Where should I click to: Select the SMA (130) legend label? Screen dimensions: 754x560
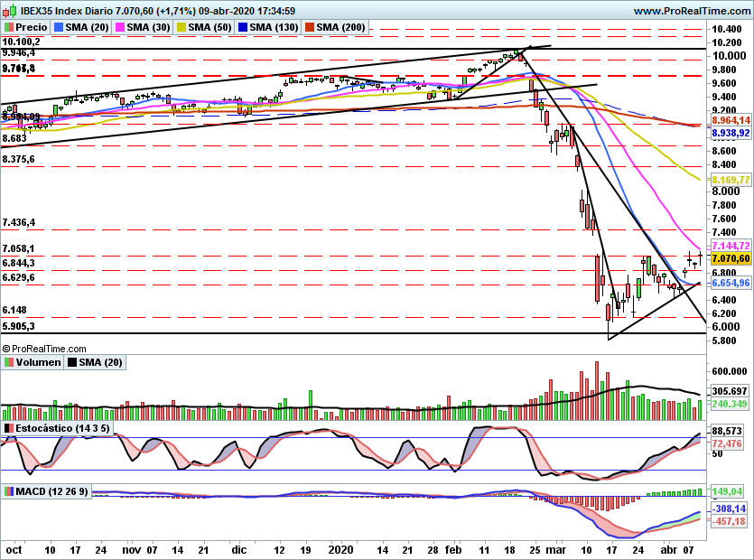[x=274, y=27]
